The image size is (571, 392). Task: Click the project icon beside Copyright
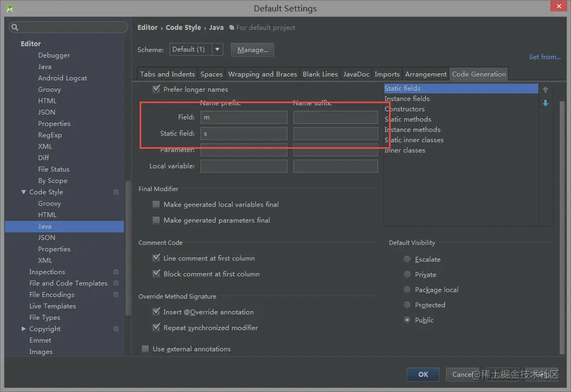[116, 328]
